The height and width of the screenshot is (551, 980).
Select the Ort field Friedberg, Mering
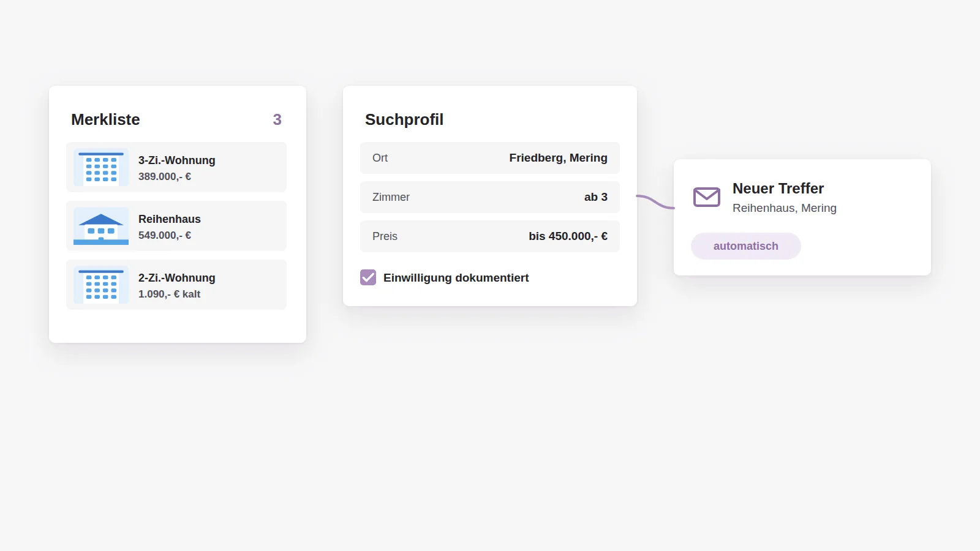pyautogui.click(x=490, y=158)
